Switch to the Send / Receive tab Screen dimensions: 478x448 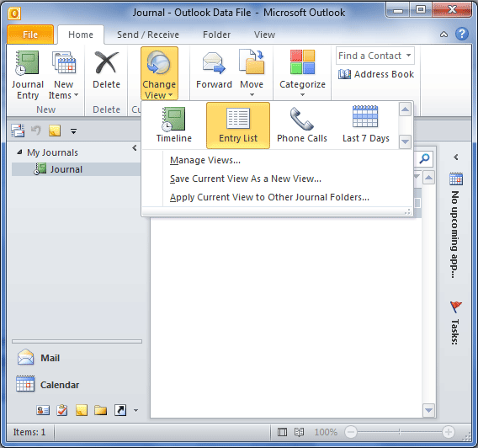point(148,35)
